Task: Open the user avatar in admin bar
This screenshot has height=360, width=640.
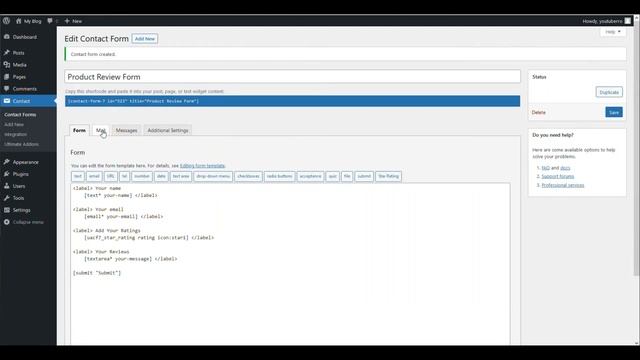Action: point(628,21)
